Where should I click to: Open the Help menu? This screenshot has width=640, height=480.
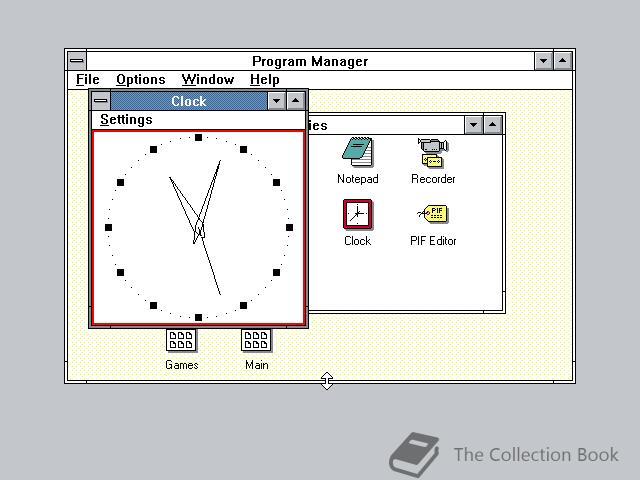point(265,80)
